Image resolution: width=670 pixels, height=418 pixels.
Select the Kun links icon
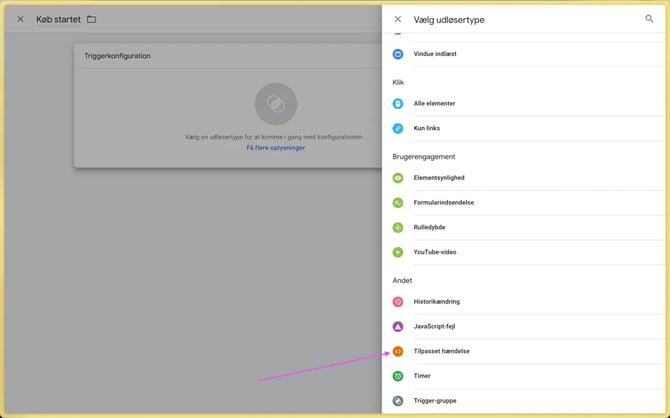click(398, 128)
